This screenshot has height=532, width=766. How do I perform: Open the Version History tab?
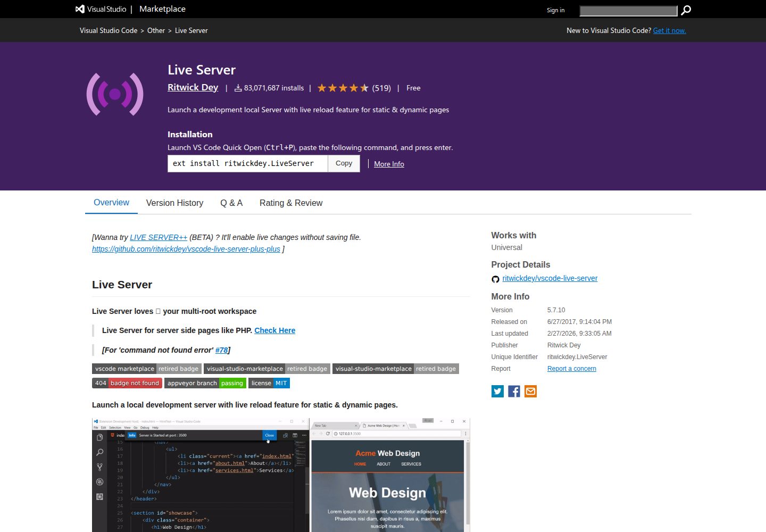(174, 203)
